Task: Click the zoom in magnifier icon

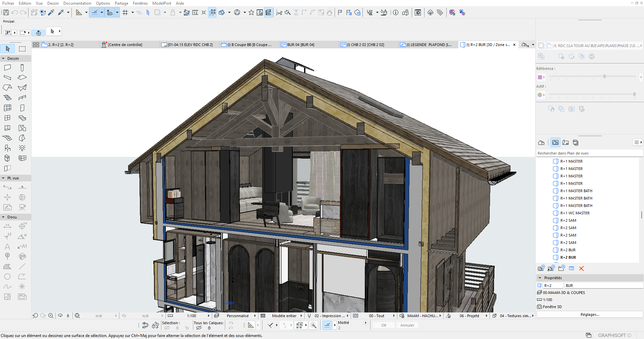Action: (x=51, y=316)
